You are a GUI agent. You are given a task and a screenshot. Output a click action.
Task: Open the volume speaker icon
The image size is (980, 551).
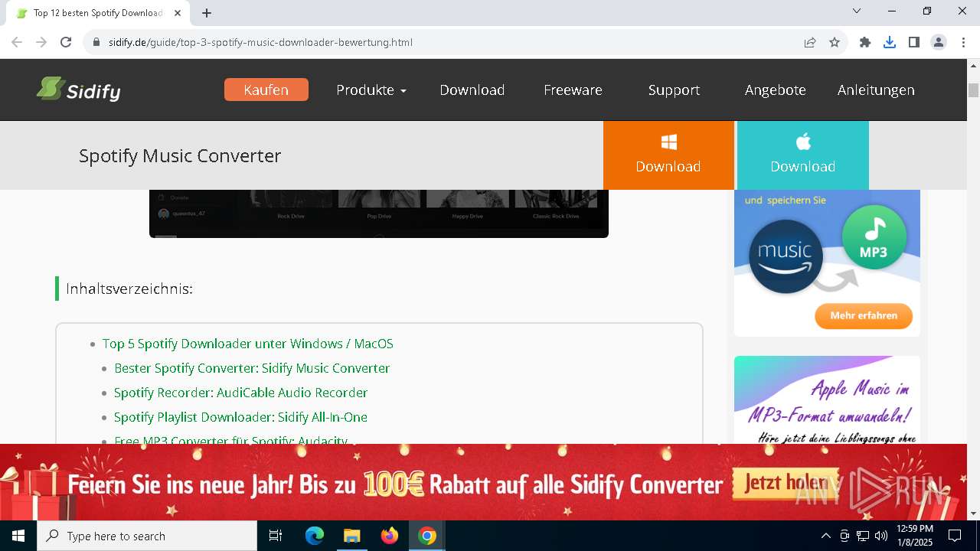[880, 536]
